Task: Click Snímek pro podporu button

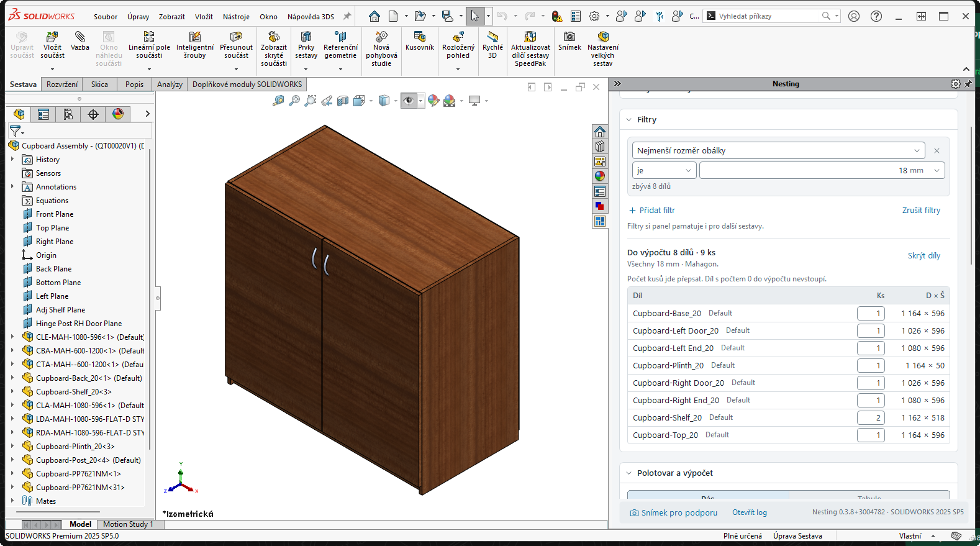Action: [x=674, y=513]
